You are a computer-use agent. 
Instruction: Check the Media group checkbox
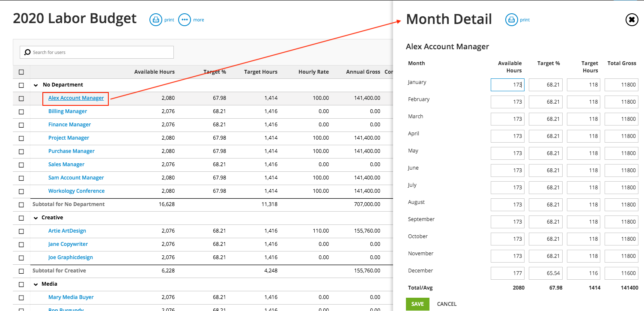point(21,284)
